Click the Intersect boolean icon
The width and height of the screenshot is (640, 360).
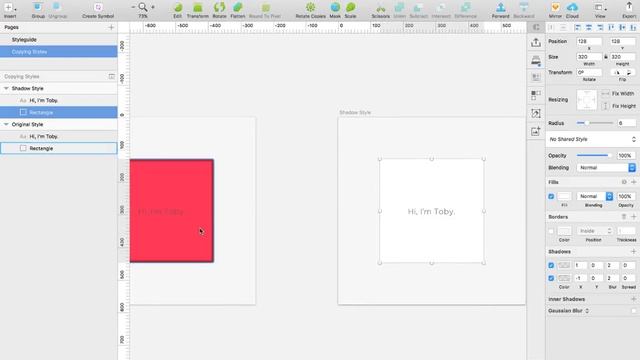(x=441, y=10)
